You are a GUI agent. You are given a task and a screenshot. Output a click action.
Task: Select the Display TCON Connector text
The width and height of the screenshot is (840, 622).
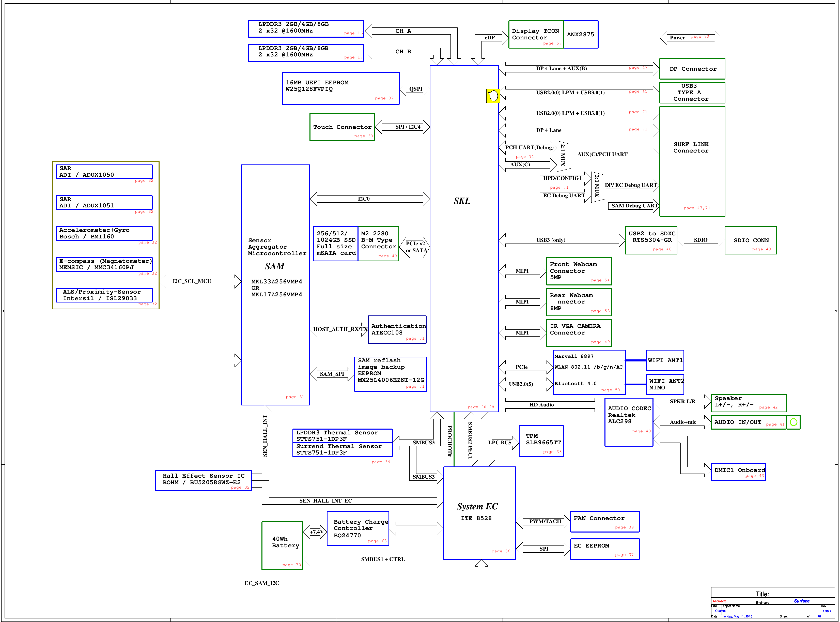tap(535, 34)
